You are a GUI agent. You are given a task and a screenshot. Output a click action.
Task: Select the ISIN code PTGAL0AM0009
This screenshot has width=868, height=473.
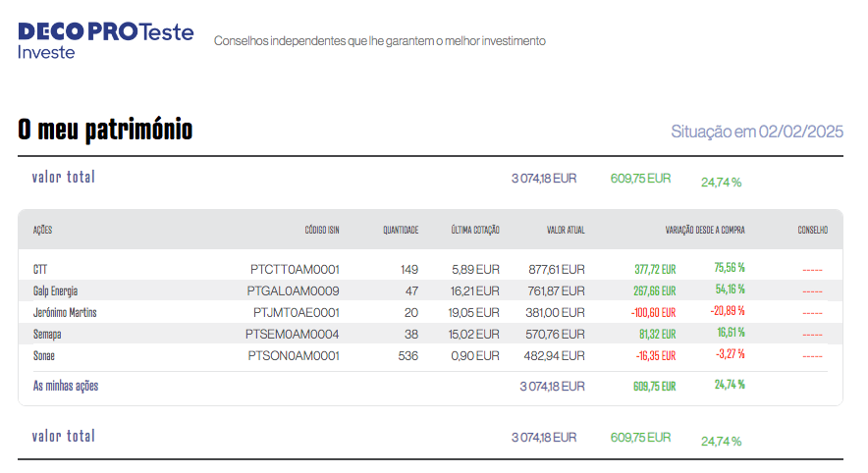295,290
